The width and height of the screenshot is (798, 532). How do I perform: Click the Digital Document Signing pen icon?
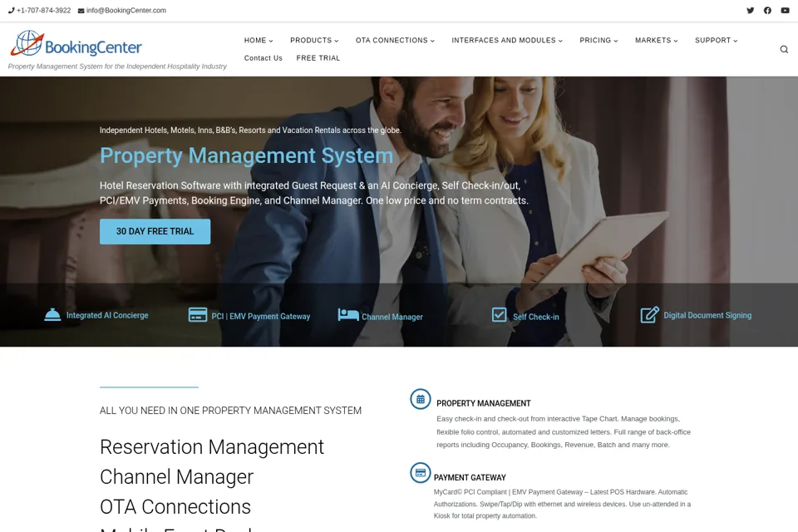[650, 314]
